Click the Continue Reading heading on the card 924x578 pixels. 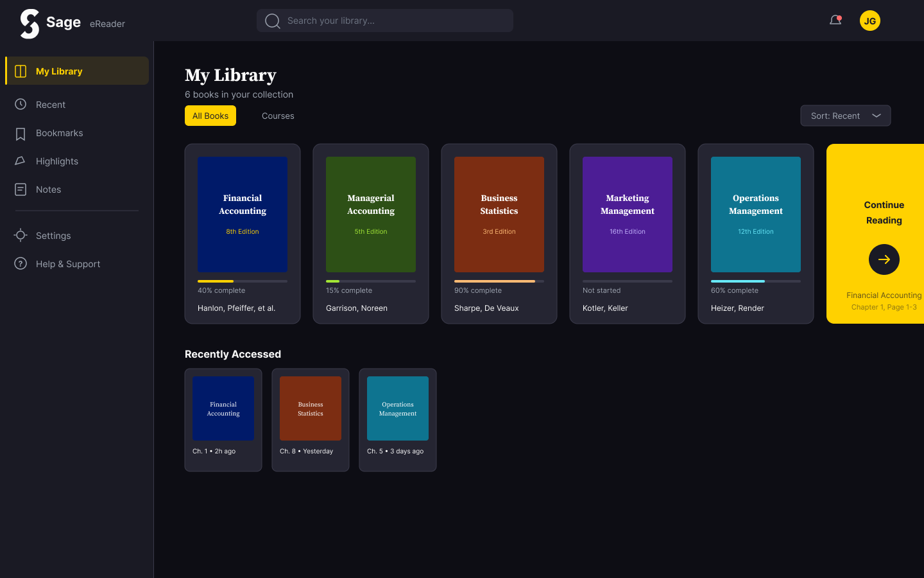[x=884, y=213]
